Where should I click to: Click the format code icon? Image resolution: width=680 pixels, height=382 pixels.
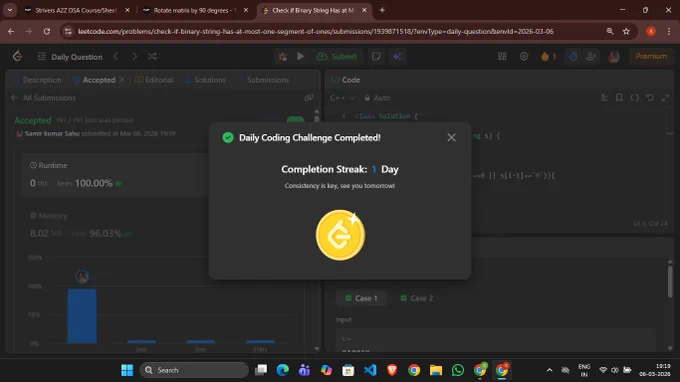click(x=604, y=98)
